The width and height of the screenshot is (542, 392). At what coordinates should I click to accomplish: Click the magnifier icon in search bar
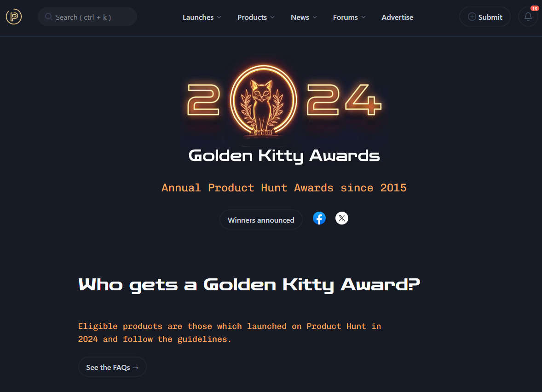pyautogui.click(x=48, y=17)
